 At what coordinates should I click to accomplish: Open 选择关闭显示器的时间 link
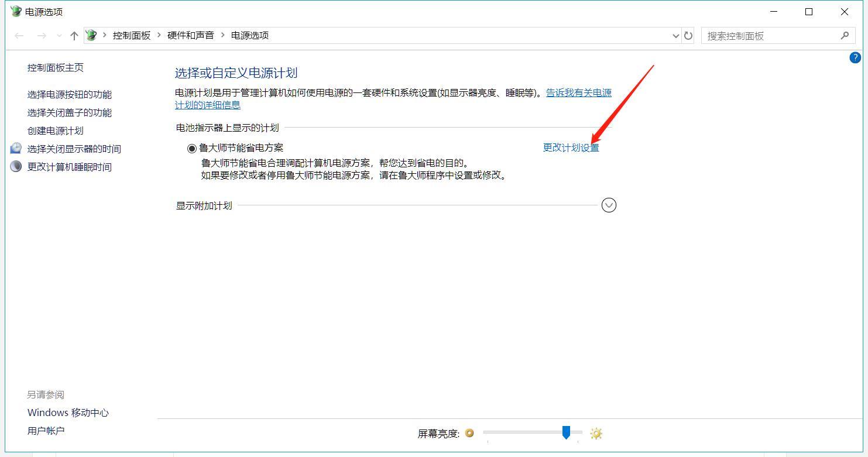pos(74,149)
